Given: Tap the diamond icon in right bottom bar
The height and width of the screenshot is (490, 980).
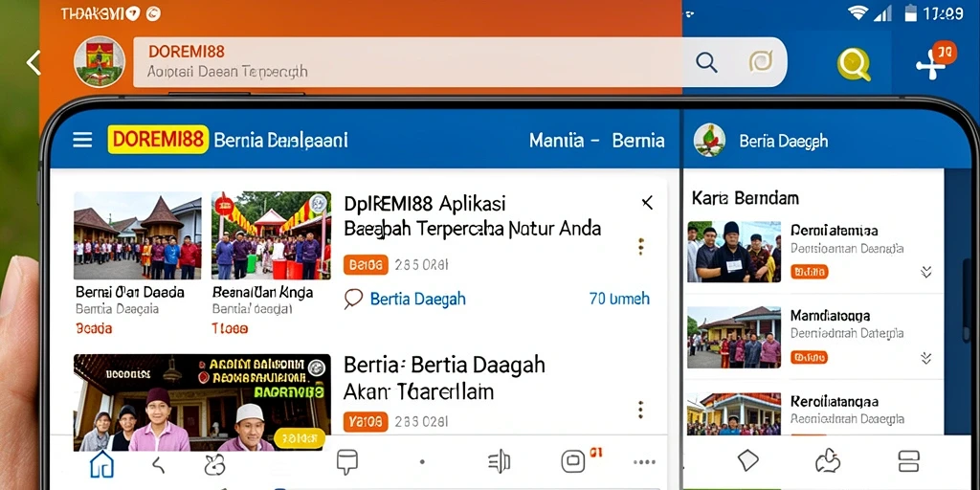Looking at the screenshot, I should tap(747, 461).
